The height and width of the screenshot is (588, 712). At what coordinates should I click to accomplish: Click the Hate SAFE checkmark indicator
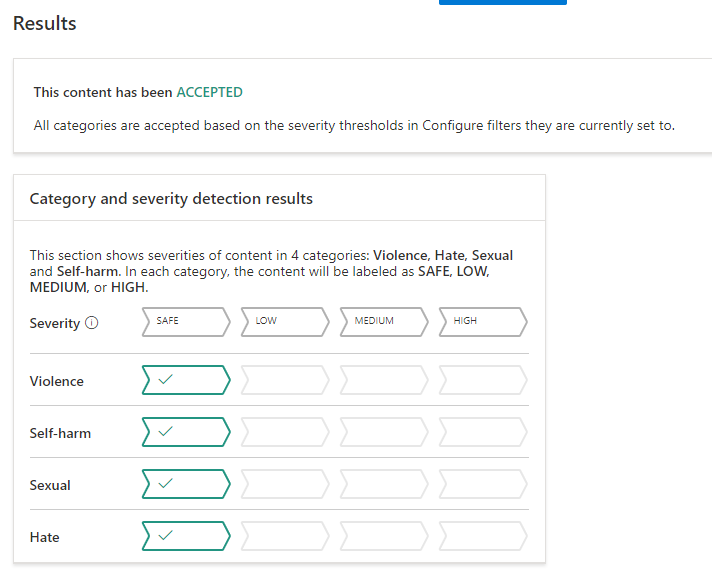click(x=186, y=536)
